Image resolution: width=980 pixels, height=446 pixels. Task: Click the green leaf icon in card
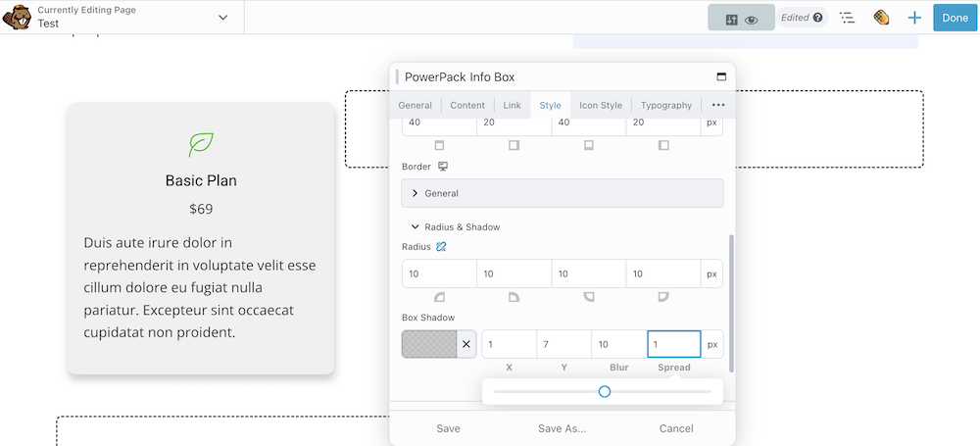[201, 144]
